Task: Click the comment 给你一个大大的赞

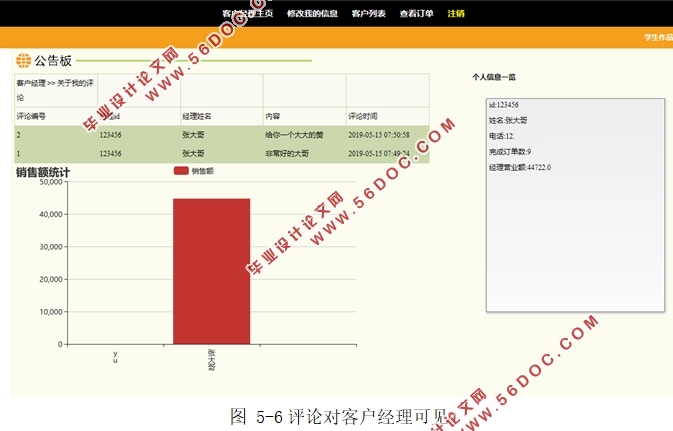Action: 294,135
